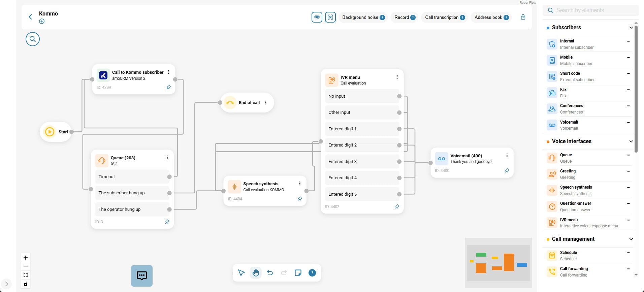Toggle the Record option
The height and width of the screenshot is (292, 644).
[404, 18]
